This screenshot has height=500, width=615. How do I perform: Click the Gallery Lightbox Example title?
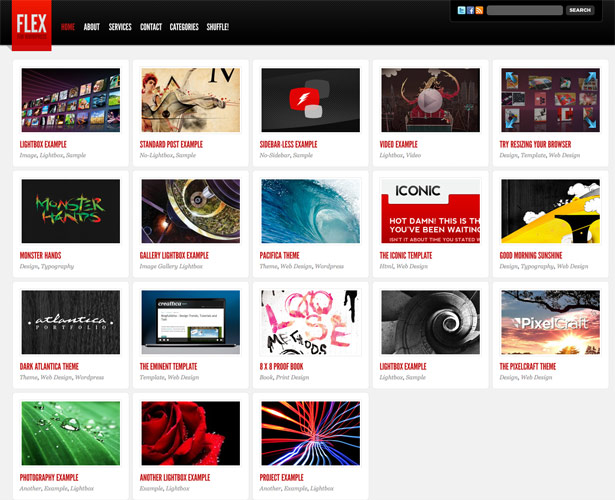pyautogui.click(x=174, y=255)
